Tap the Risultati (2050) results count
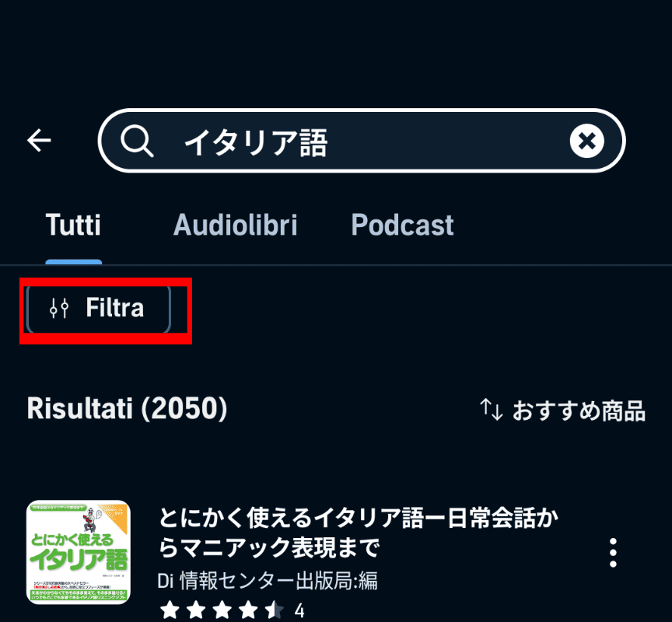 (128, 408)
